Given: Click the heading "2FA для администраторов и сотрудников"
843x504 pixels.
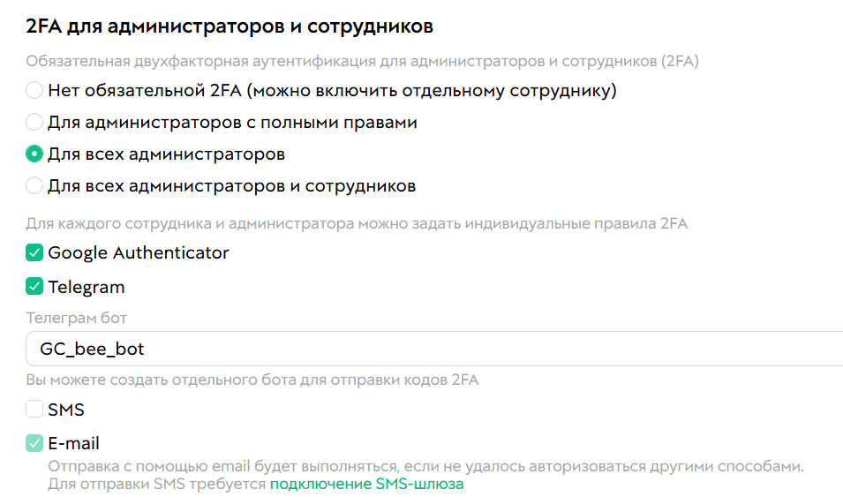Looking at the screenshot, I should (230, 26).
